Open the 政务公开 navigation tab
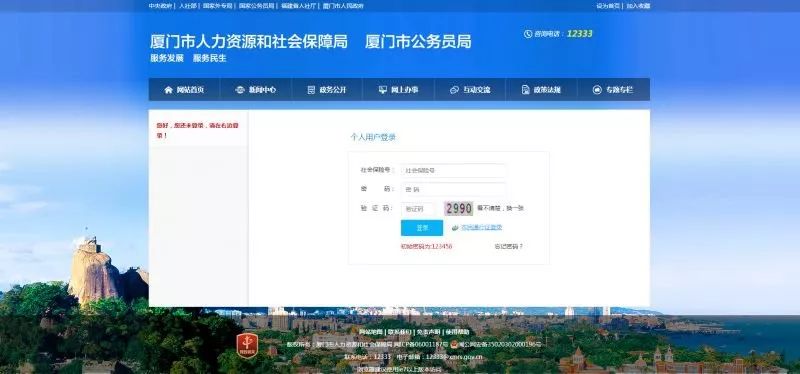Image resolution: width=800 pixels, height=374 pixels. point(327,90)
